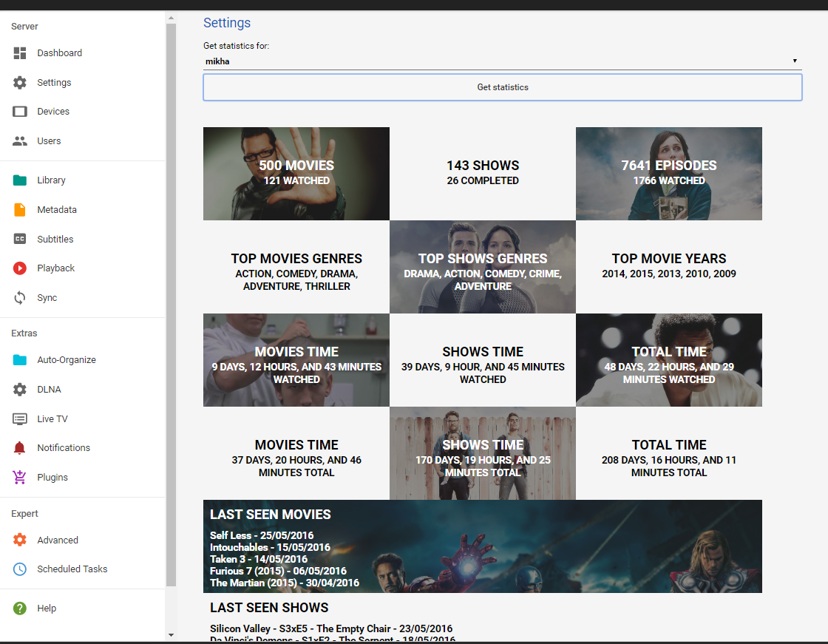This screenshot has width=828, height=644.
Task: Click the Shows Time watched tile
Action: (483, 360)
